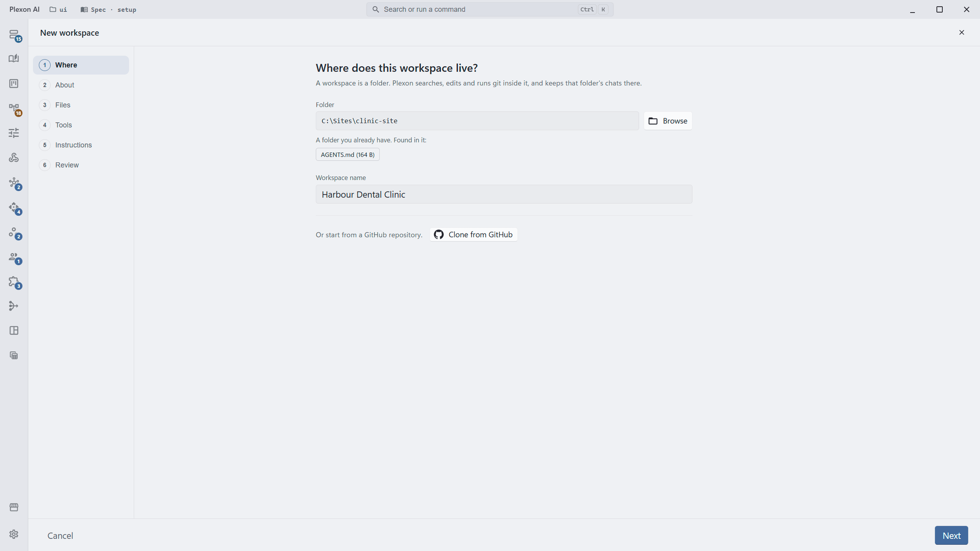The width and height of the screenshot is (980, 551).
Task: Open the merge arrows icon in the sidebar
Action: pyautogui.click(x=14, y=306)
